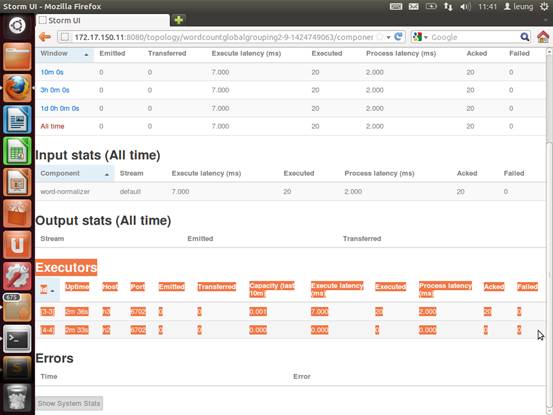Viewport: 553px width, 415px height.
Task: Open the 1d 0h 0m 0s window link
Action: click(60, 108)
